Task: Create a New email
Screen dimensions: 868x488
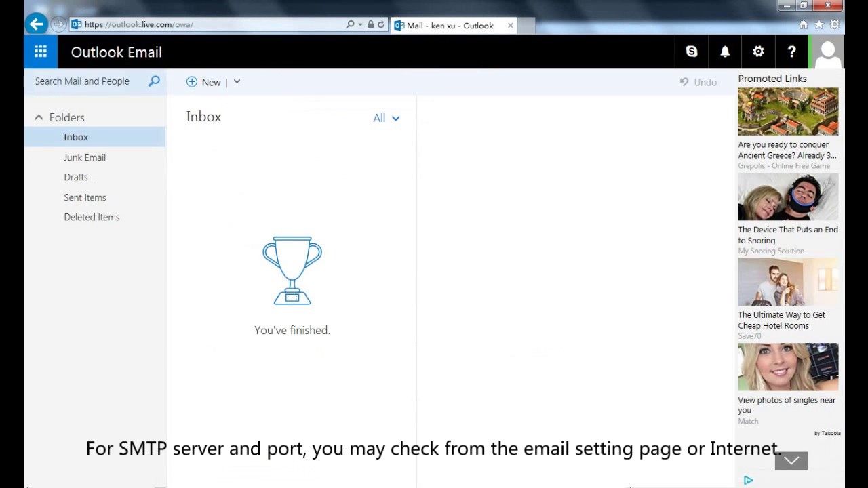Action: click(x=204, y=82)
